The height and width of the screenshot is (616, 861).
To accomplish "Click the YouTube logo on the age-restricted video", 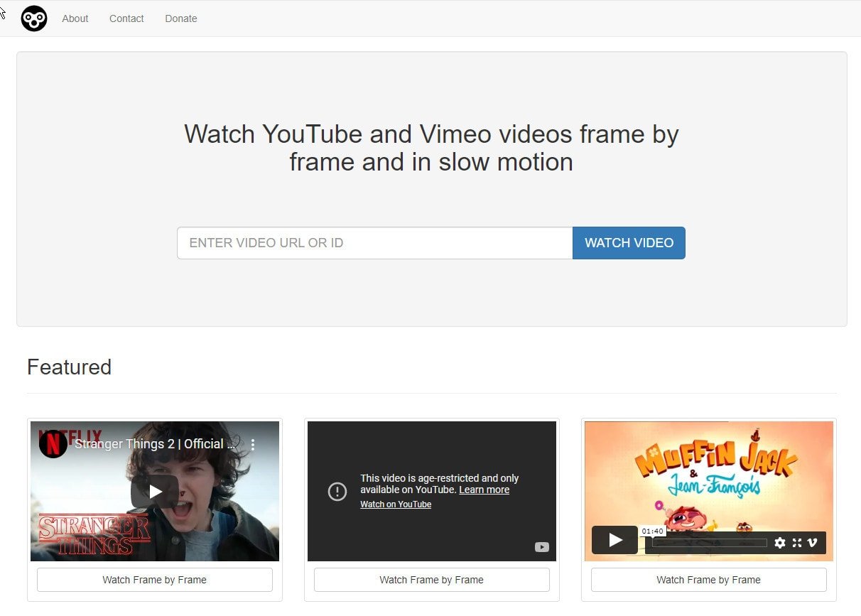I will [x=542, y=547].
